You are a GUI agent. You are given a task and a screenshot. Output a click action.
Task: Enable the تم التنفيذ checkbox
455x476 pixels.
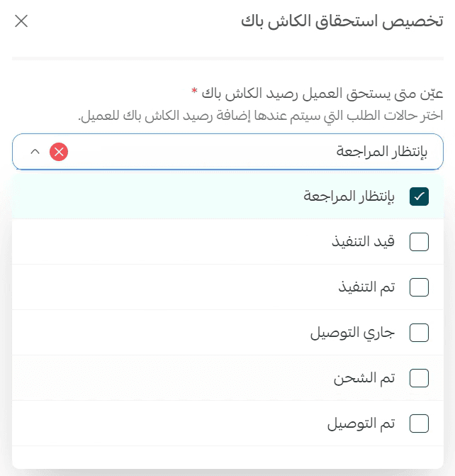click(420, 287)
